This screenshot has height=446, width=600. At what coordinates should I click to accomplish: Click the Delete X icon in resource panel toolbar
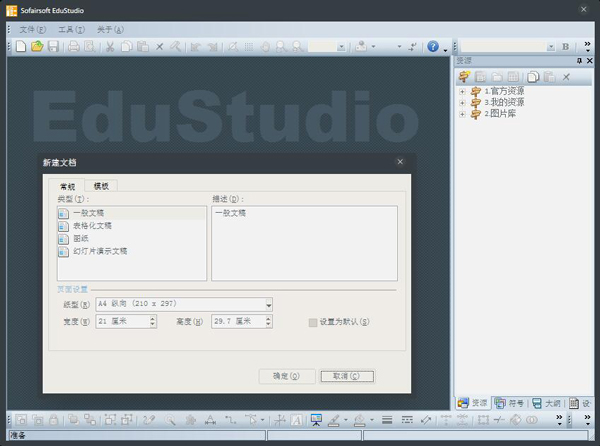566,77
